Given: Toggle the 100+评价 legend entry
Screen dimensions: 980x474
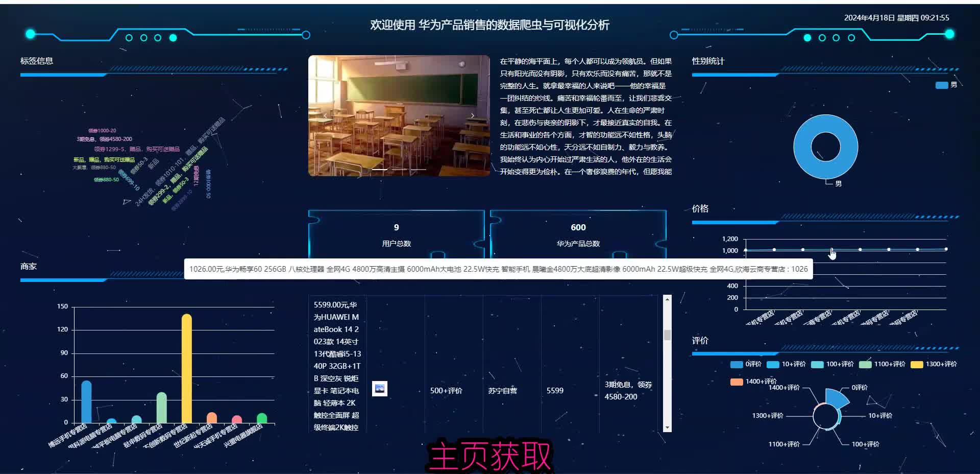Looking at the screenshot, I should 832,364.
